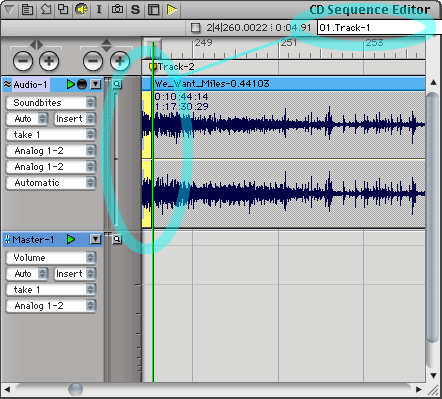Open the Audio-1 Insert dropdown
Screen dimensions: 442x399
(75, 119)
